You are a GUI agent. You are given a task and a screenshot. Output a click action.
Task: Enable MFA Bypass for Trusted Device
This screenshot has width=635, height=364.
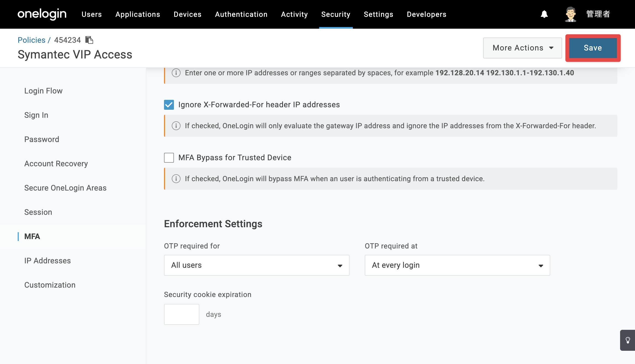[169, 158]
